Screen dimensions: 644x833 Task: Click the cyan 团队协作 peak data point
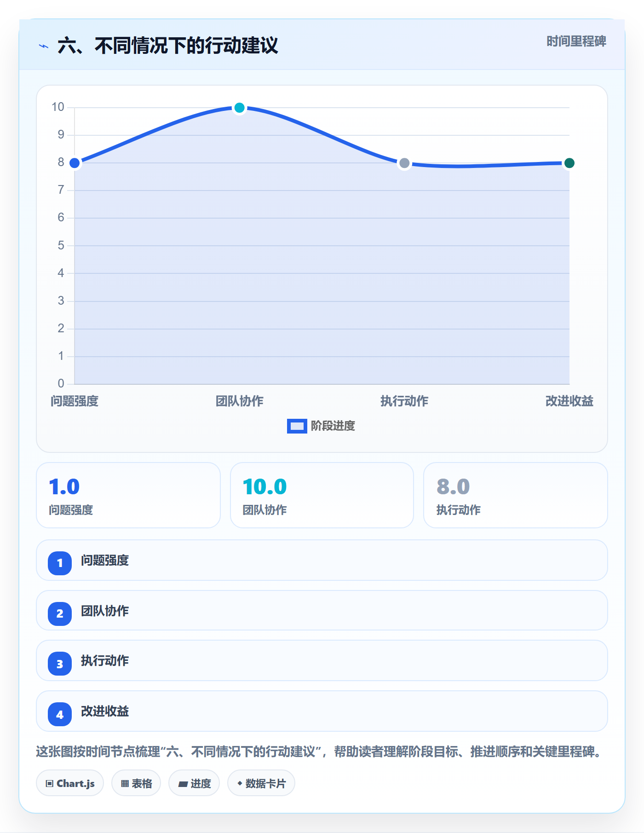(x=239, y=108)
